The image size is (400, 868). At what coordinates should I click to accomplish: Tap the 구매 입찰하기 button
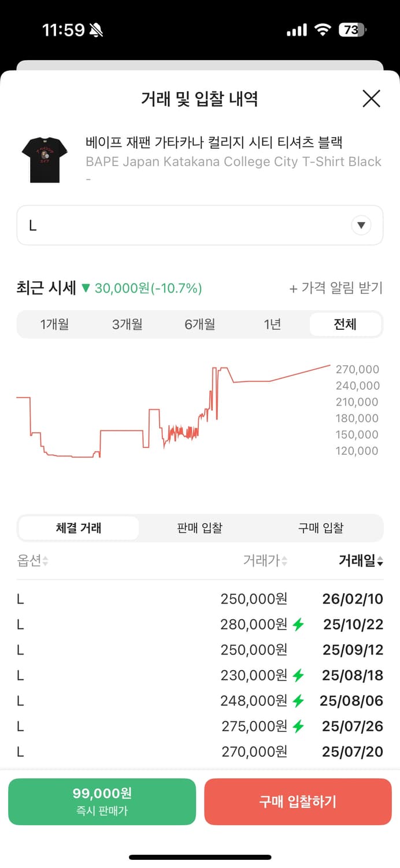coord(298,801)
